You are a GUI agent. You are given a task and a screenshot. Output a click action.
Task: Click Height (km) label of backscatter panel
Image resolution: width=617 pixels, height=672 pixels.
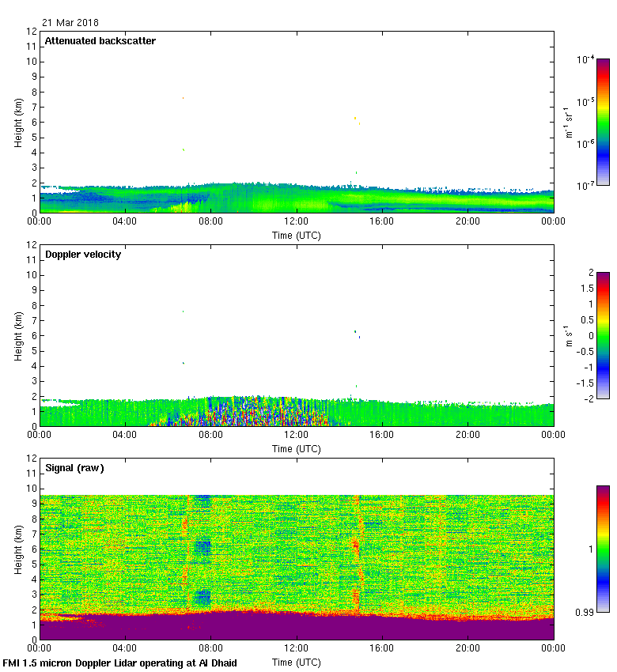18,123
